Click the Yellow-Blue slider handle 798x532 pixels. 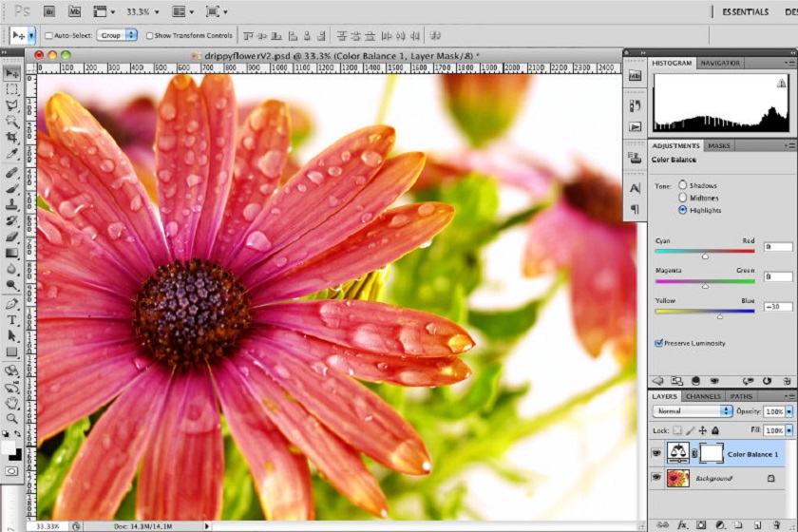720,316
